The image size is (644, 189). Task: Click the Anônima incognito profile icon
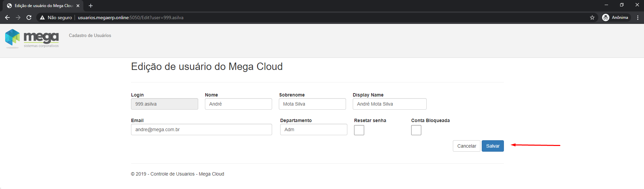pyautogui.click(x=606, y=17)
